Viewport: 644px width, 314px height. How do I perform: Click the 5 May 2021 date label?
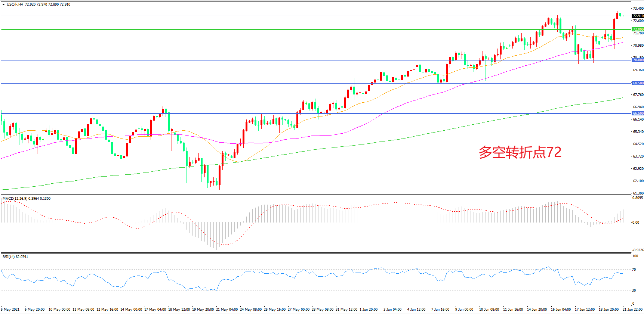click(x=10, y=310)
